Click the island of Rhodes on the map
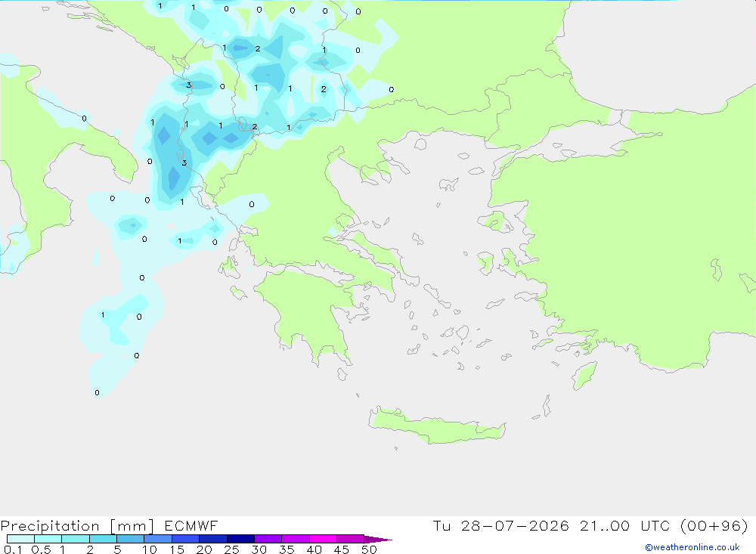Screen dimensions: 756x554 pyautogui.click(x=584, y=375)
